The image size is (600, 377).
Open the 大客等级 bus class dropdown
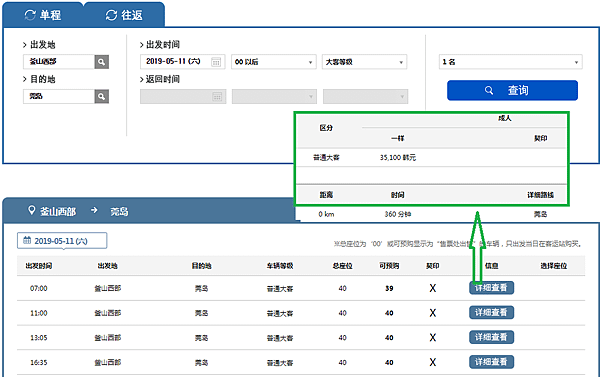[x=364, y=62]
